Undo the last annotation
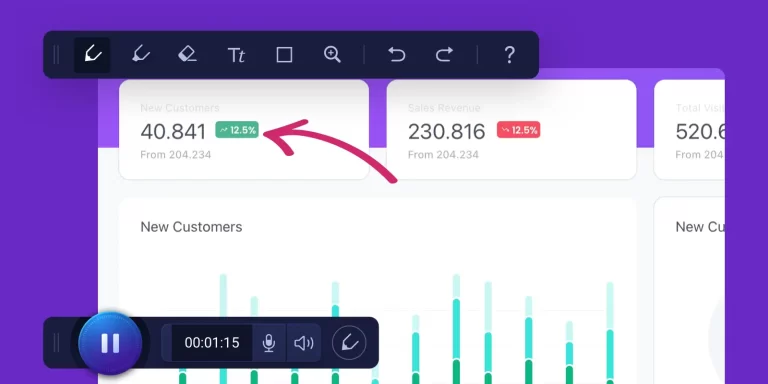 click(x=397, y=54)
